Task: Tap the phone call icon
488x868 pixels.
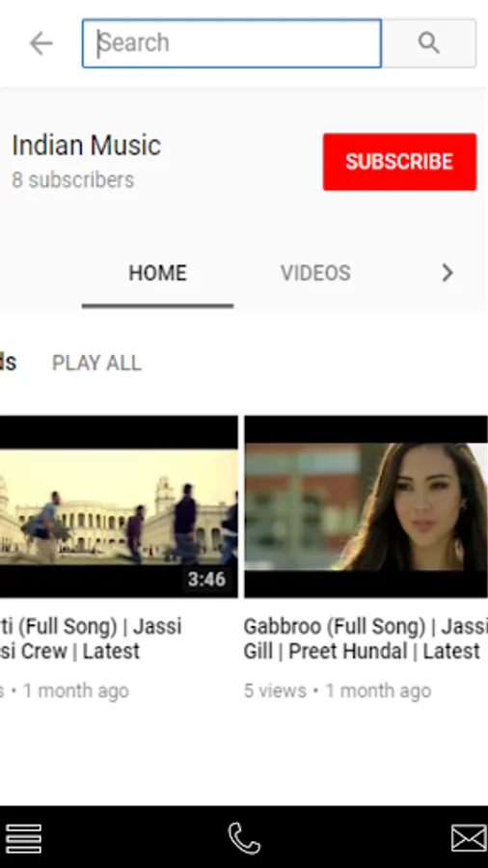Action: pos(244,838)
